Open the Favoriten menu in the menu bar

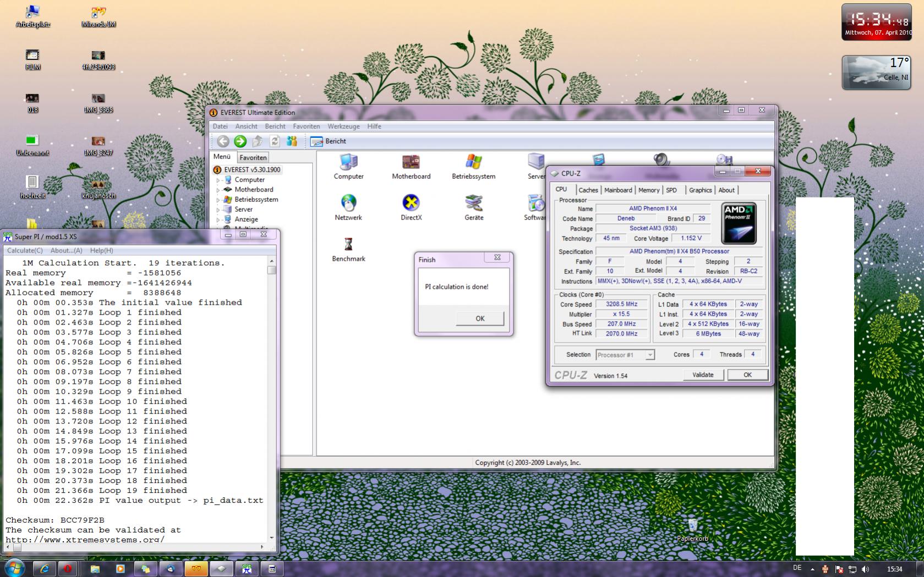tap(306, 127)
